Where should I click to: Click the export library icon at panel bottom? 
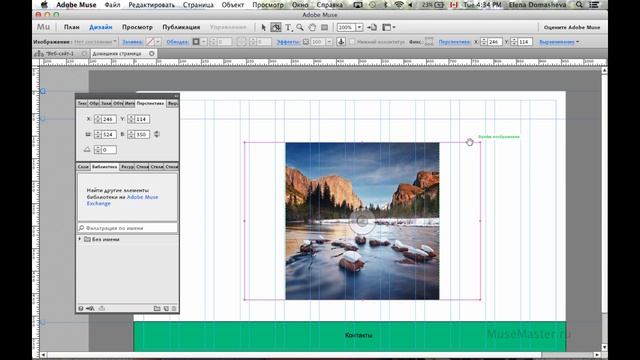(x=102, y=309)
